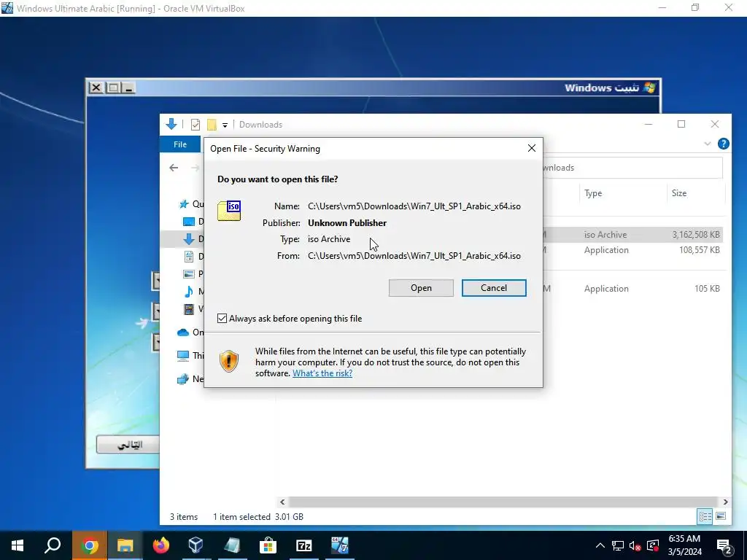
Task: Select OneDrive in navigation pane
Action: coord(190,332)
